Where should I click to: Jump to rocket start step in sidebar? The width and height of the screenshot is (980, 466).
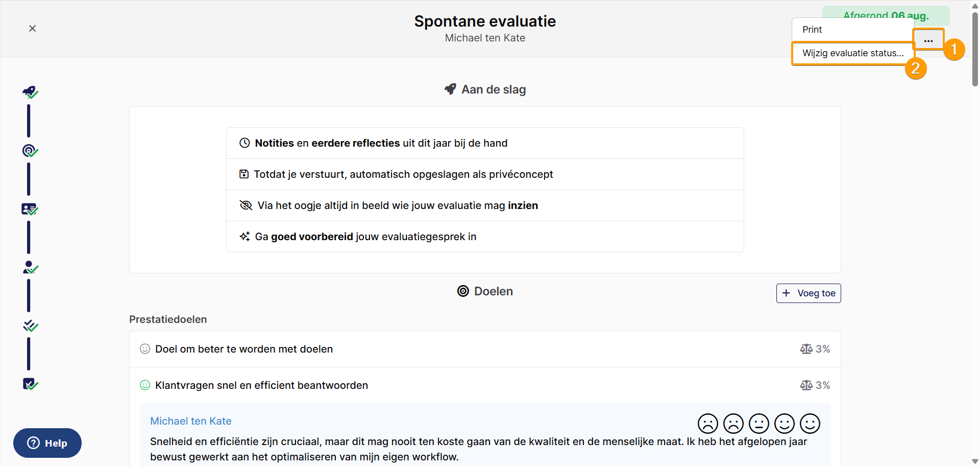click(x=30, y=92)
